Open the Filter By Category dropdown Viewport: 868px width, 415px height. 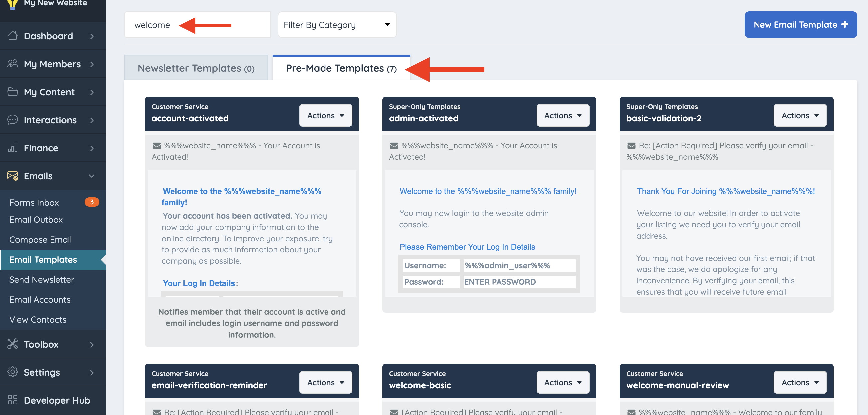click(x=336, y=25)
